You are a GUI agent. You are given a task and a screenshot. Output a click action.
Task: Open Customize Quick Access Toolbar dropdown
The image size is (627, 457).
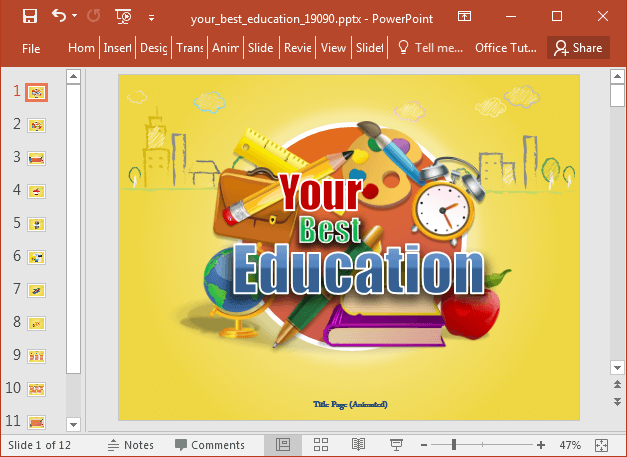tap(152, 18)
